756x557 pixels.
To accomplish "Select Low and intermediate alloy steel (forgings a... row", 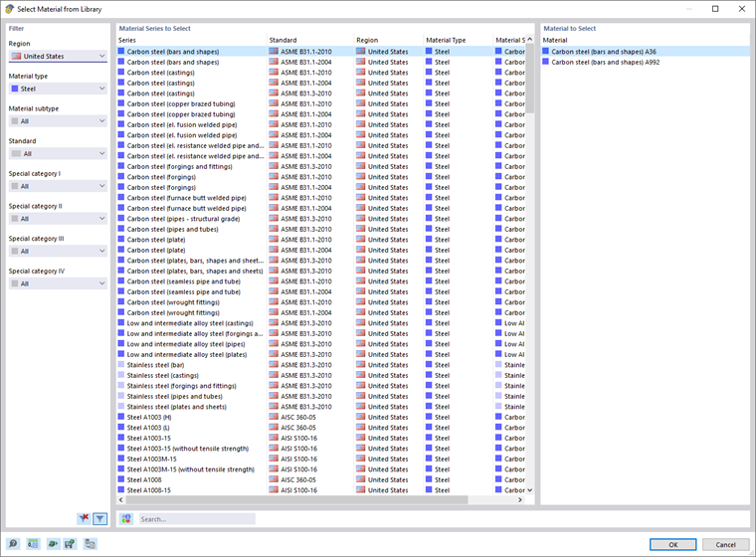I will (x=321, y=333).
